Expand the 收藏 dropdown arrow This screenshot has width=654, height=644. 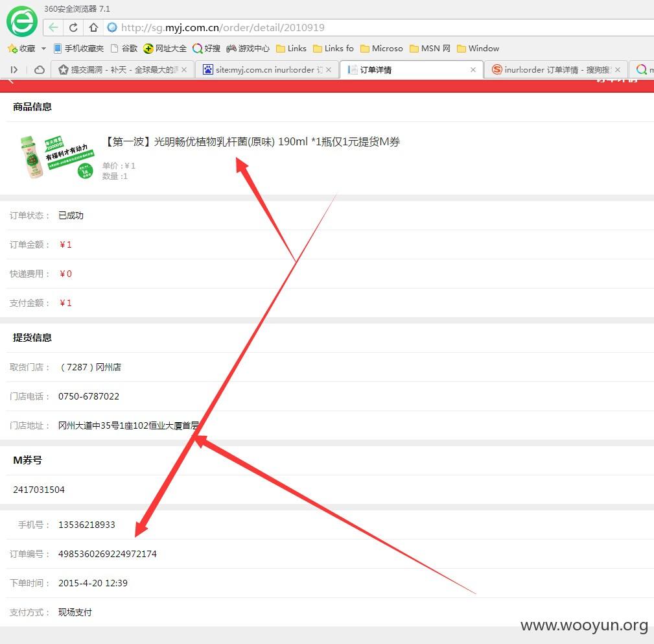pyautogui.click(x=44, y=49)
